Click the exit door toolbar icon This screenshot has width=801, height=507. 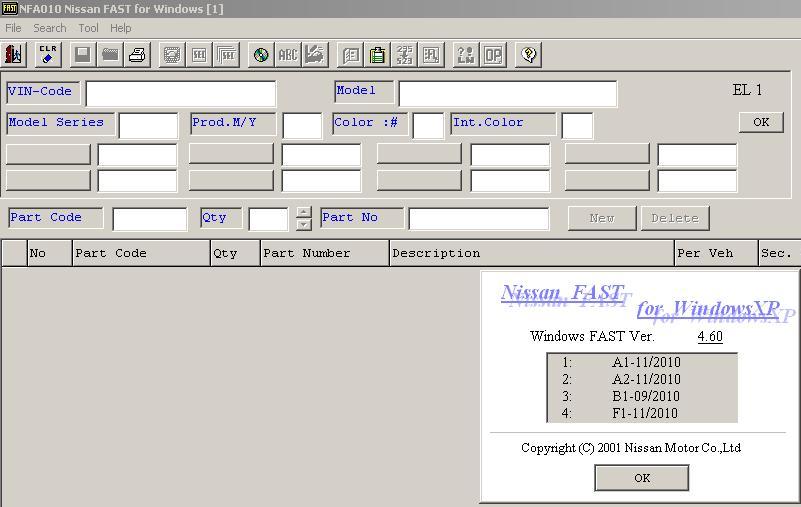coord(14,54)
